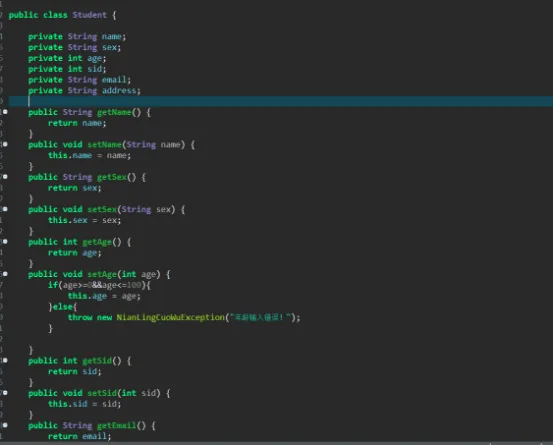The width and height of the screenshot is (554, 445).
Task: Click the 'return email;' statement
Action: pyautogui.click(x=79, y=437)
